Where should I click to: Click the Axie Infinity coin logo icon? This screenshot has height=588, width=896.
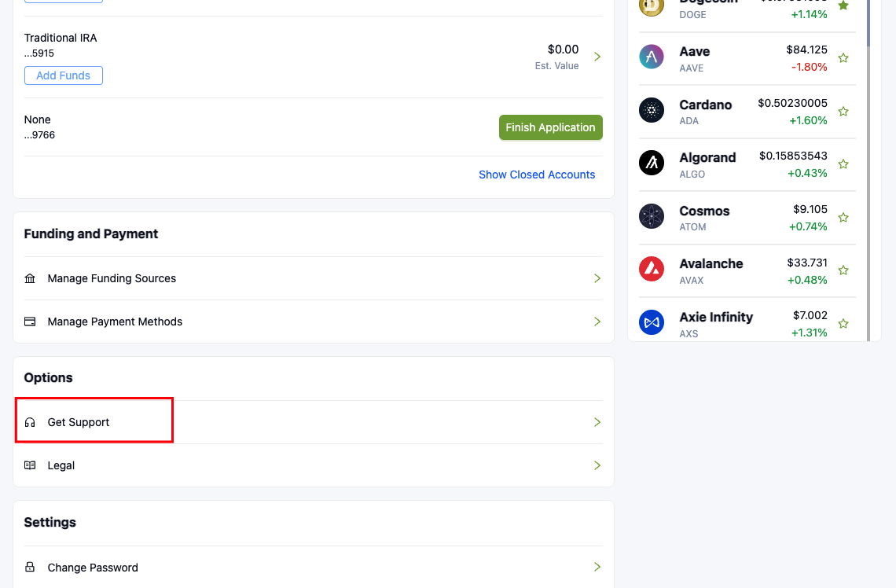652,322
